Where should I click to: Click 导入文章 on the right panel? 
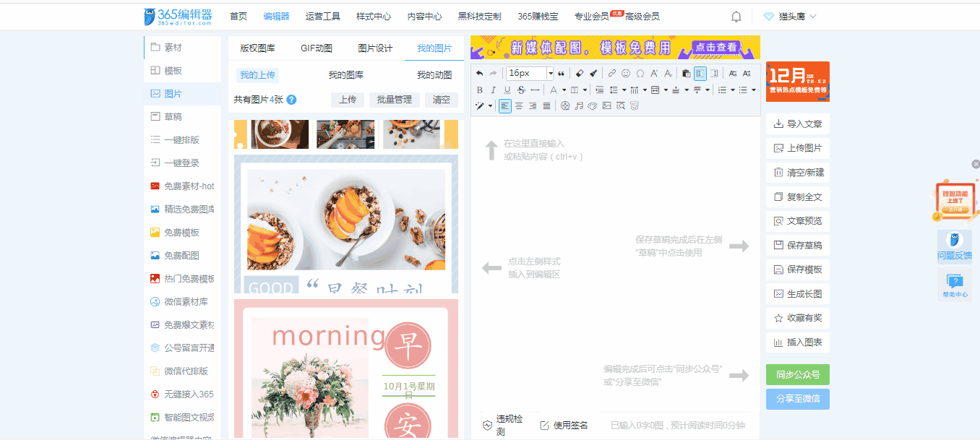[798, 124]
